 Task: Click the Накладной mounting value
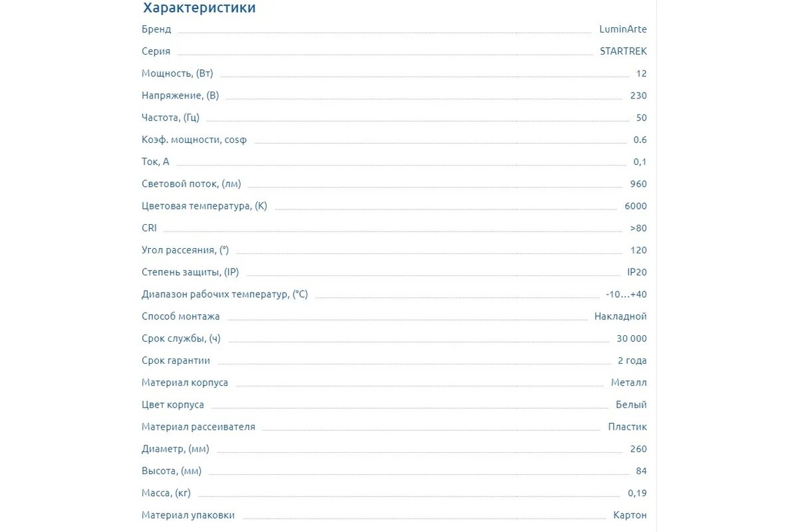click(620, 317)
